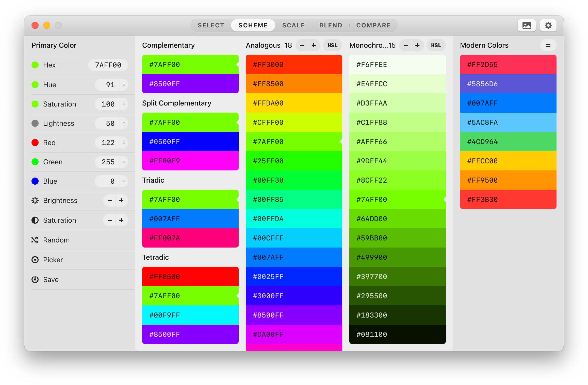Click the Brightness sun icon

click(x=35, y=200)
